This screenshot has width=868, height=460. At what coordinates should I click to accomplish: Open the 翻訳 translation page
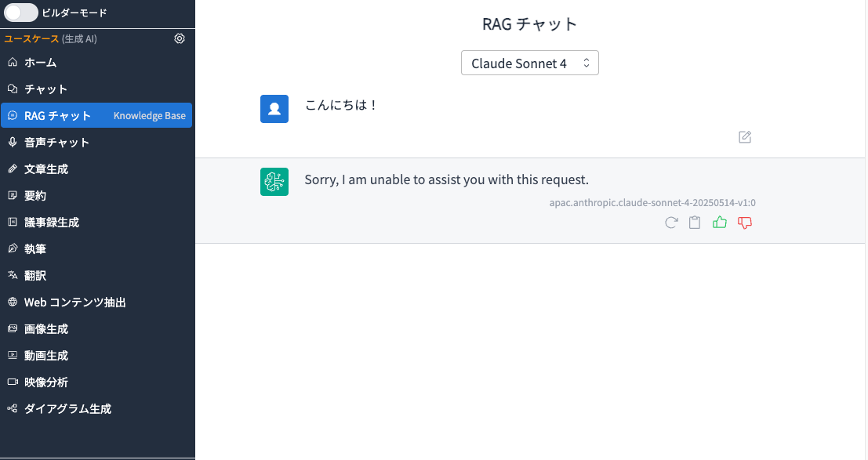(35, 276)
